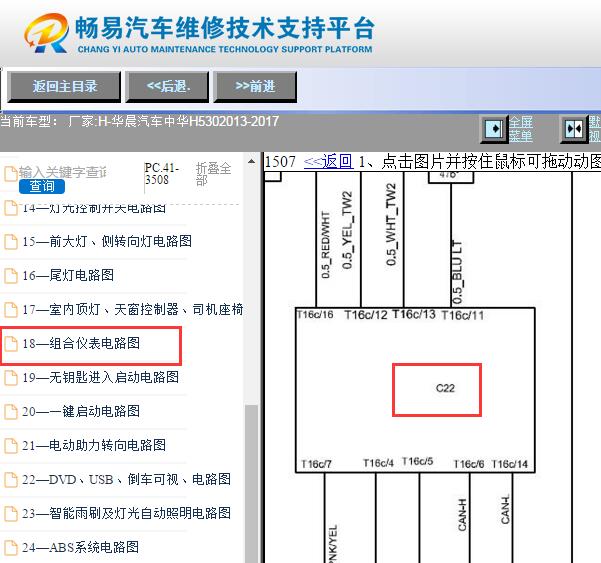Select the PC.41-3508 entry
Screen dimensions: 601x563
(x=161, y=173)
